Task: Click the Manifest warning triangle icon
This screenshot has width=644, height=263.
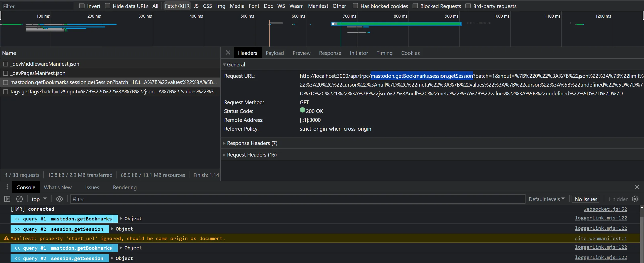Action: coord(6,238)
